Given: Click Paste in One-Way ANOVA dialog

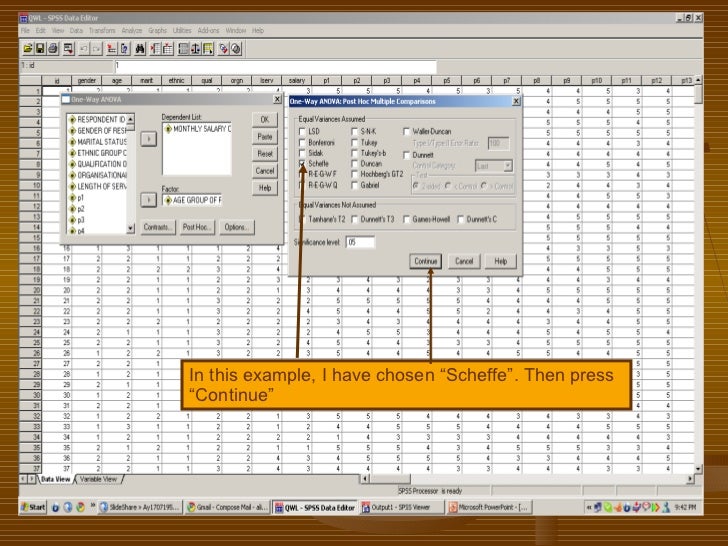Looking at the screenshot, I should (265, 136).
